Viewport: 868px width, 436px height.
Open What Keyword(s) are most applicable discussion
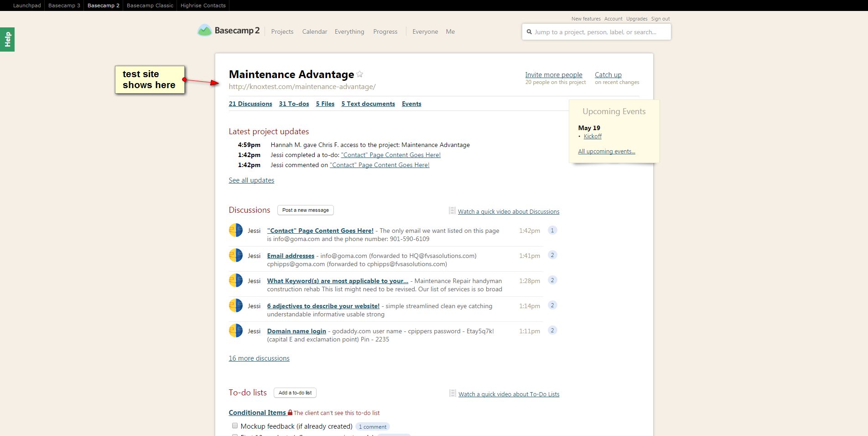[338, 281]
